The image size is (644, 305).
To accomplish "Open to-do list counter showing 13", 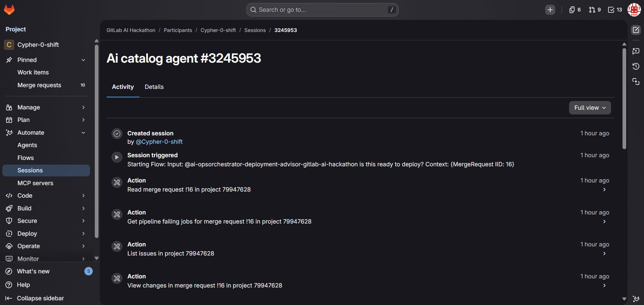I will (x=615, y=10).
